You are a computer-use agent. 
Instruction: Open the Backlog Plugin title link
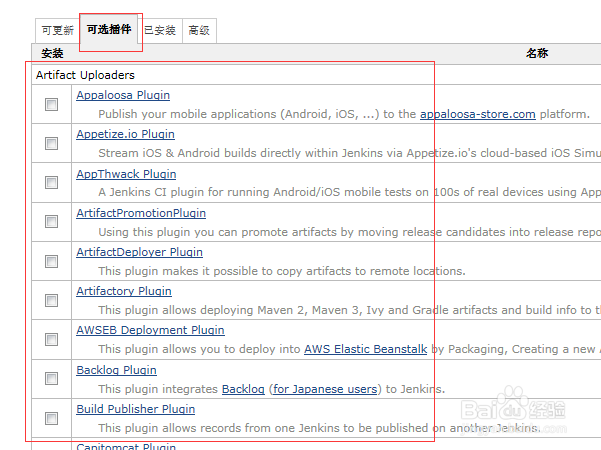(x=117, y=370)
